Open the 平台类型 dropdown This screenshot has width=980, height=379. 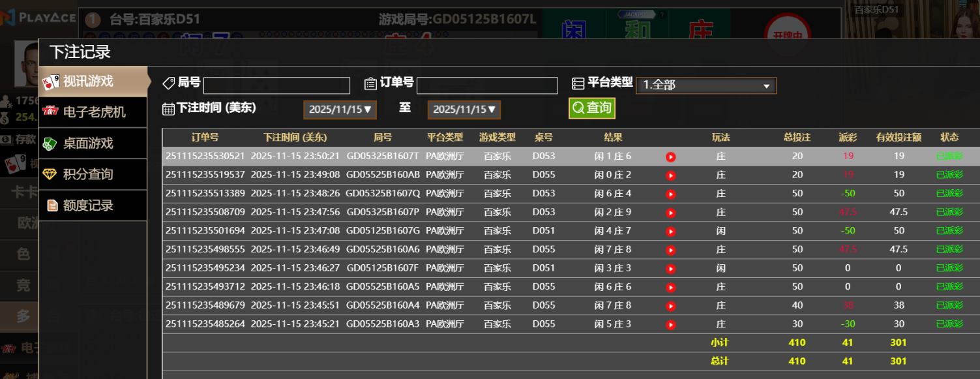(x=705, y=85)
